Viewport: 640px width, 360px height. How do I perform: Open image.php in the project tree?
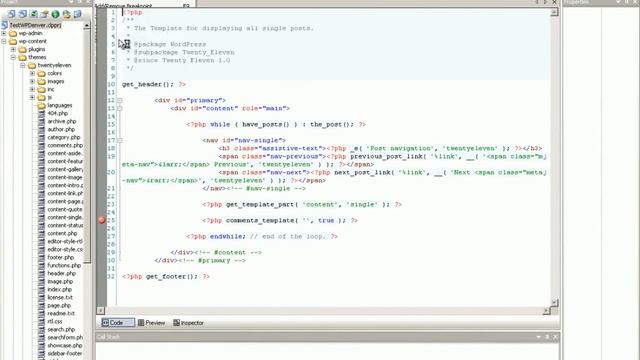tap(60, 282)
